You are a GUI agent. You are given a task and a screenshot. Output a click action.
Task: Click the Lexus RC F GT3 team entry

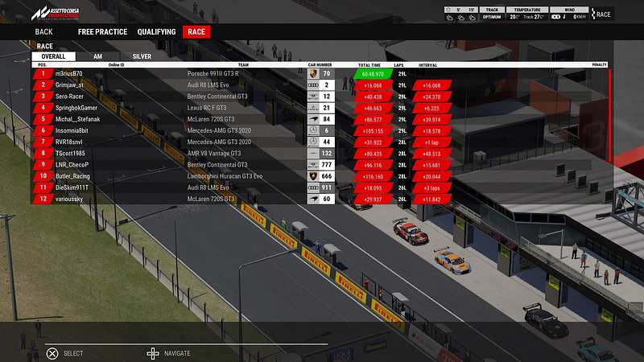[207, 108]
